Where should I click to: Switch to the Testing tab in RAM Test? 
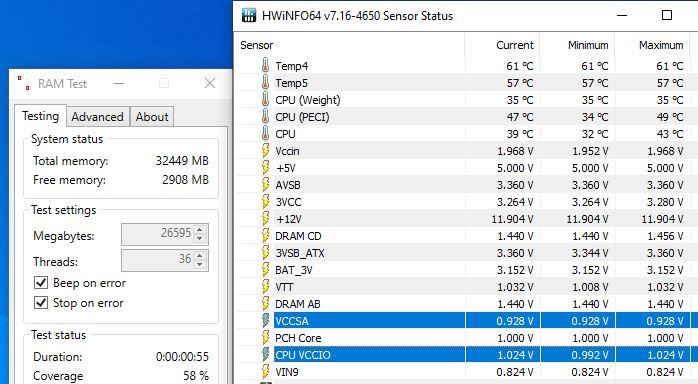tap(41, 116)
